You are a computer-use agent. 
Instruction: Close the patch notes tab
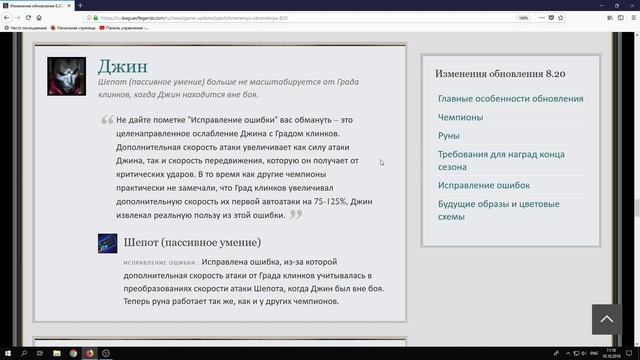pyautogui.click(x=69, y=6)
